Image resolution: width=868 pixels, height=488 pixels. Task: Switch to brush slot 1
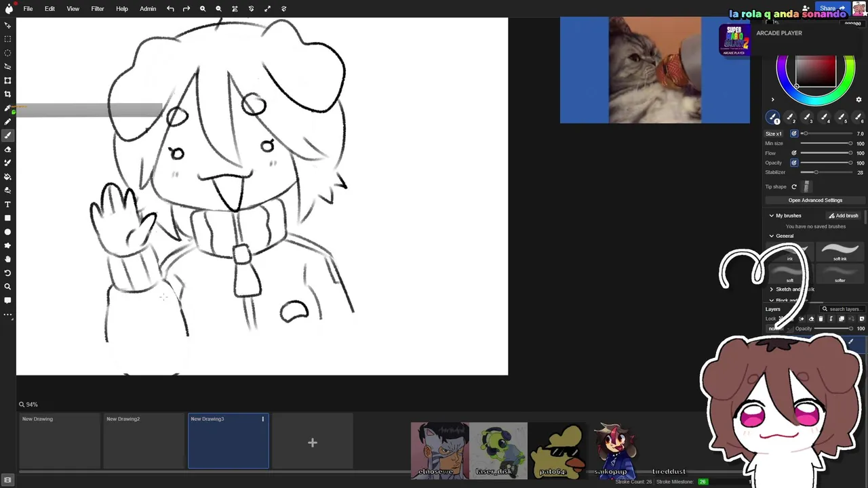click(x=773, y=118)
